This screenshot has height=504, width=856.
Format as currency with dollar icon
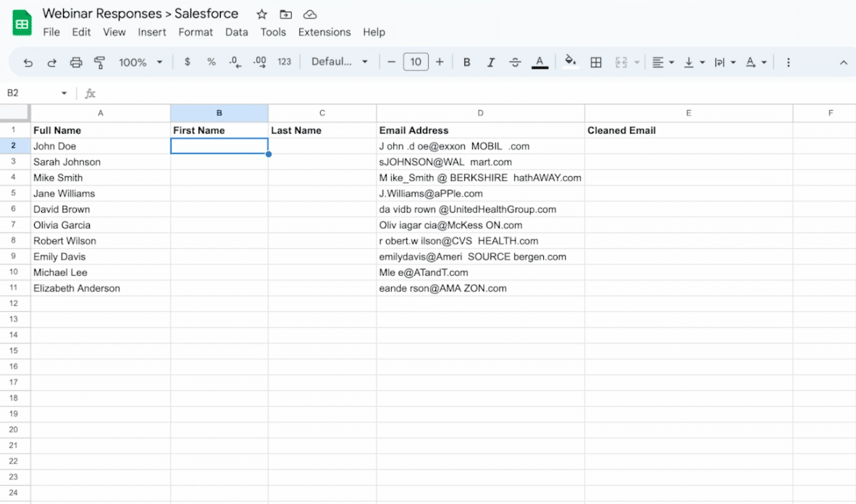coord(188,62)
